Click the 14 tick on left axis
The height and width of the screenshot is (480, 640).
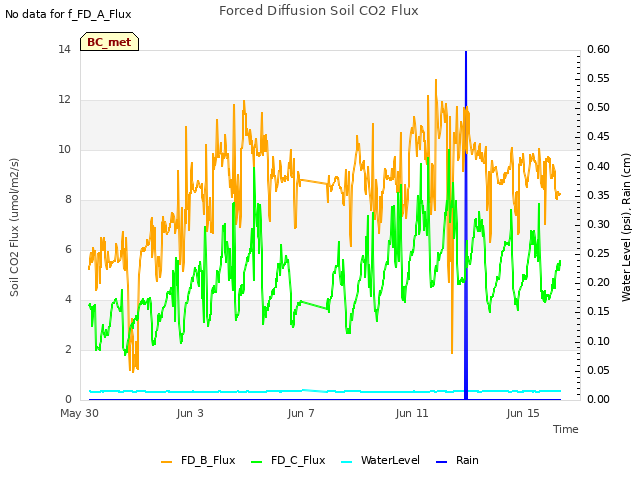coord(64,49)
